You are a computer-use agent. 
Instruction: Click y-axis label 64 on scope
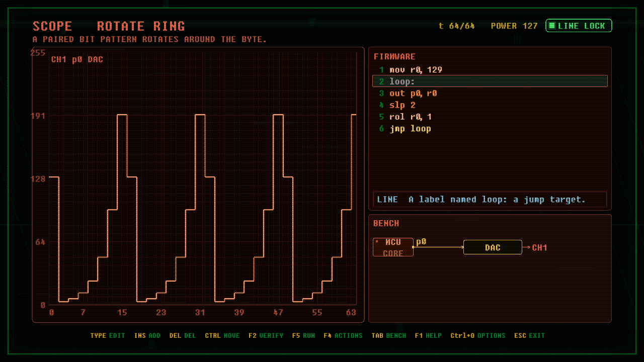(x=40, y=242)
